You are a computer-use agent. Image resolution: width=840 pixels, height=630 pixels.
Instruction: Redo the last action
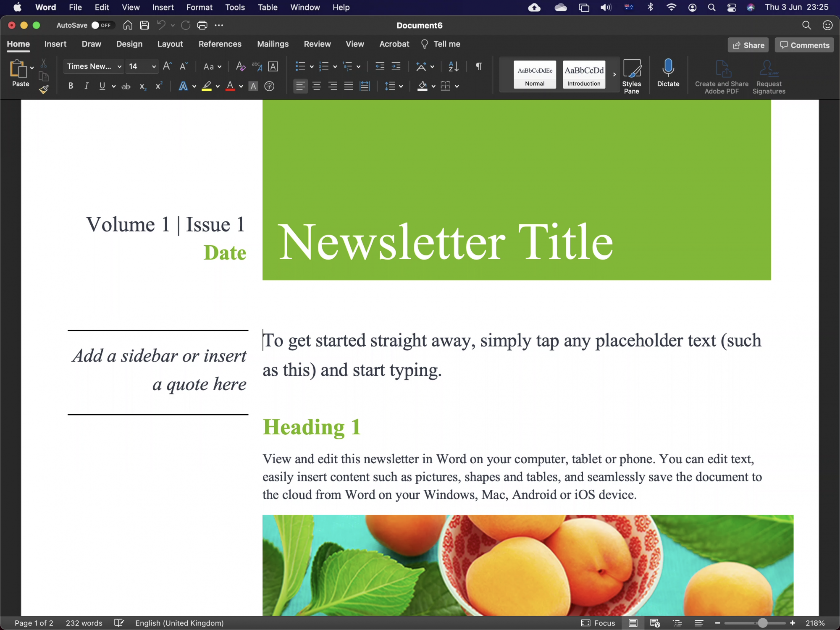(186, 25)
